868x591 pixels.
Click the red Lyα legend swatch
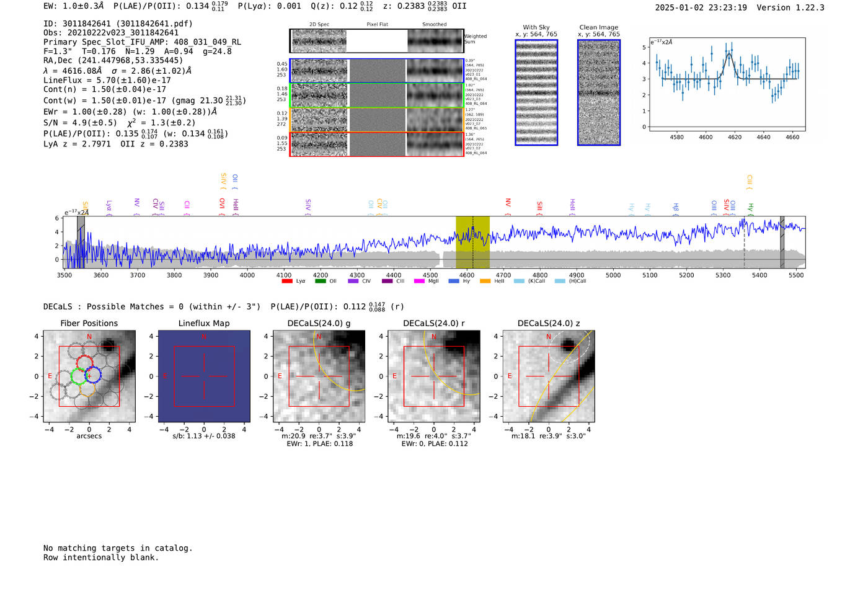coord(287,281)
